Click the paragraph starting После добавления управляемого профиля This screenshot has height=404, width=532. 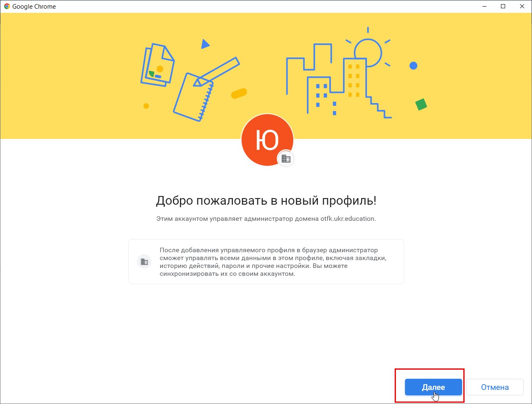273,262
